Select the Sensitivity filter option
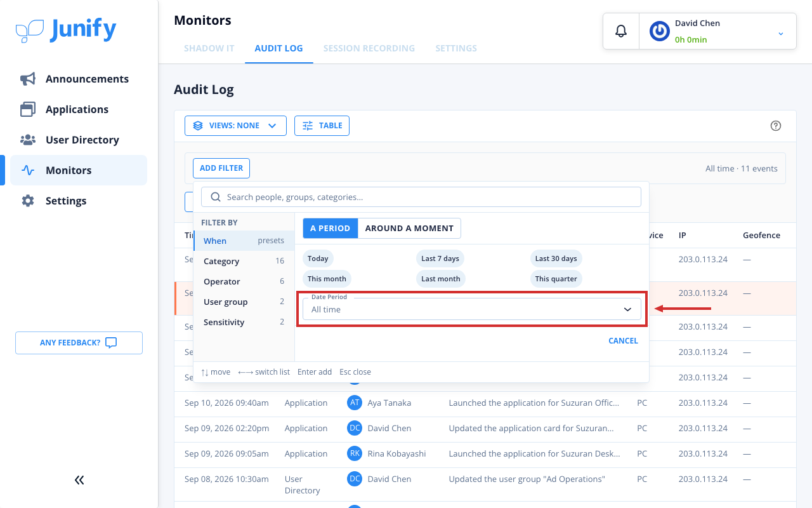812x508 pixels. (244, 322)
